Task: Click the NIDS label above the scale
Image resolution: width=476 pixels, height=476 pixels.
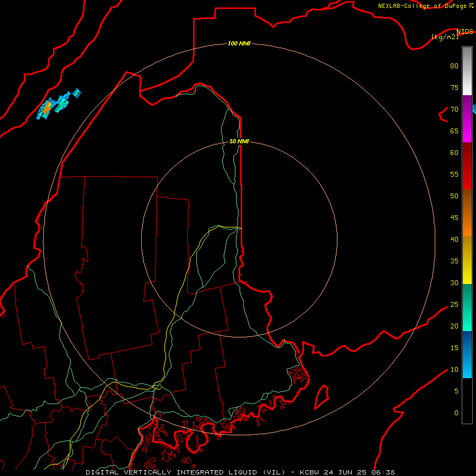Action: tap(465, 31)
